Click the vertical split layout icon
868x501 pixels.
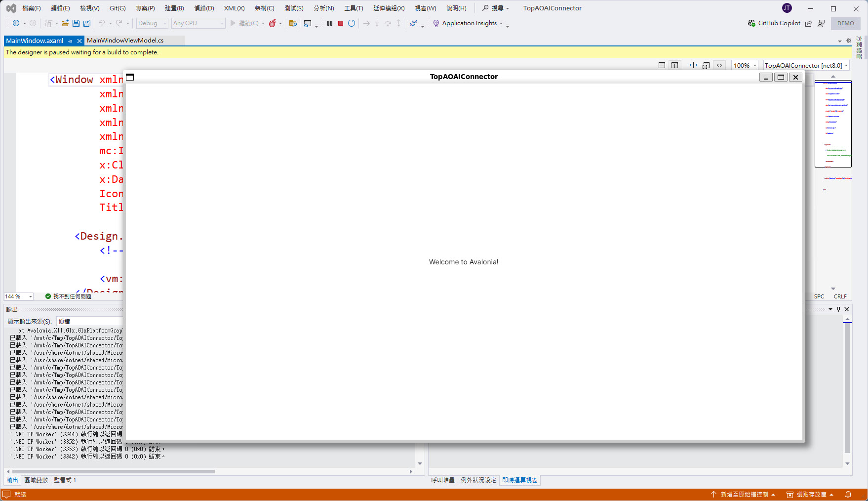(674, 65)
